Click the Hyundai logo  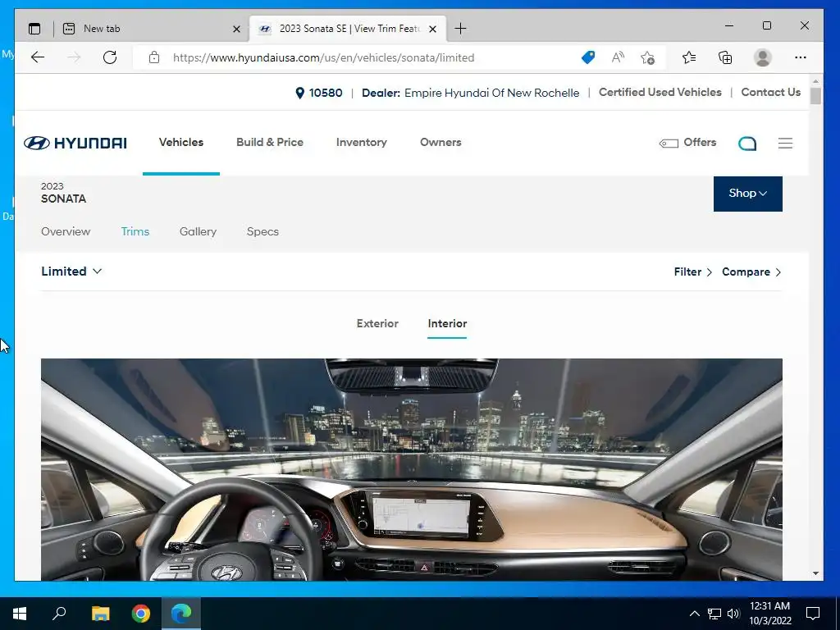click(75, 143)
